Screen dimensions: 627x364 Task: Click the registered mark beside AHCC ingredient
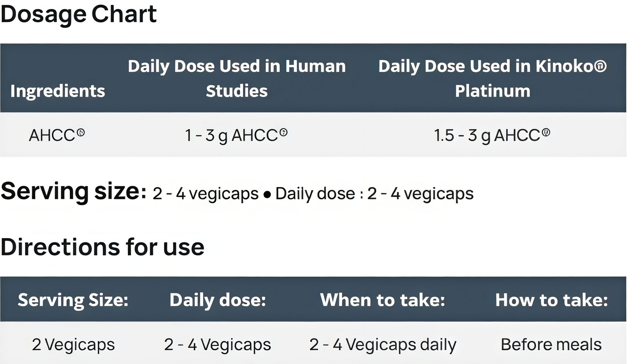(x=81, y=132)
